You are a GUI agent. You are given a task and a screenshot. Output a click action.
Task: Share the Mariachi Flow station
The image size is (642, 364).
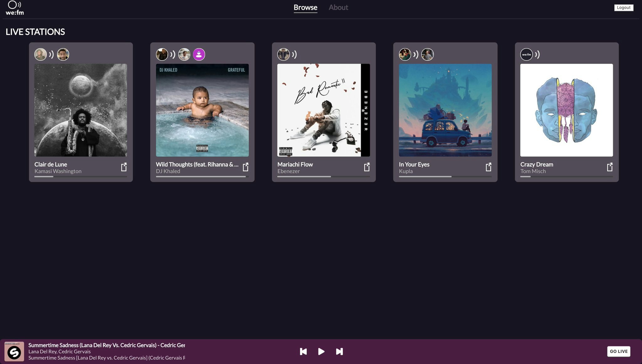coord(367,167)
